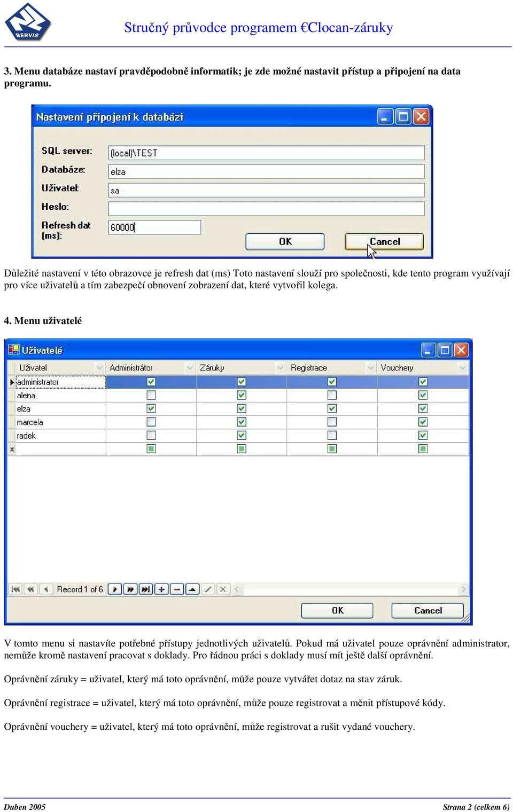Toggle Administrátor checkbox for radek

[x=151, y=435]
